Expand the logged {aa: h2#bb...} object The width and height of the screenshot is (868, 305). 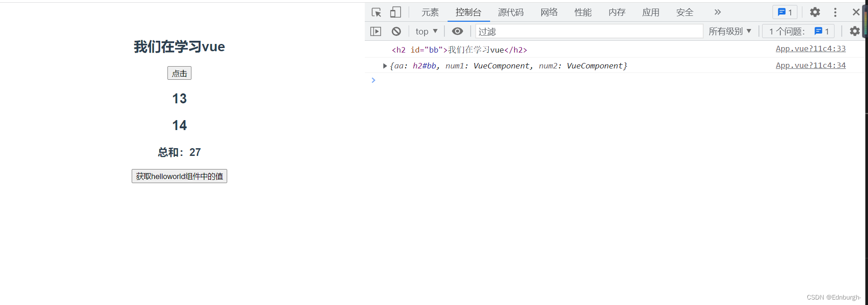coord(385,66)
